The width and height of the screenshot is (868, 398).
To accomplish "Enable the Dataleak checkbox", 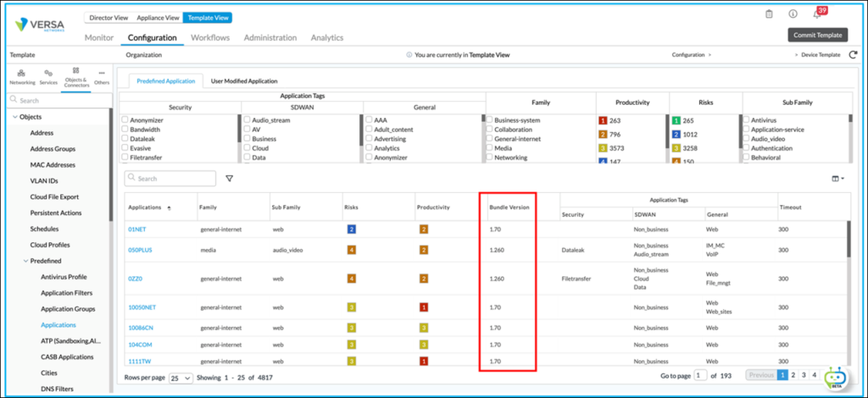I will pos(125,139).
